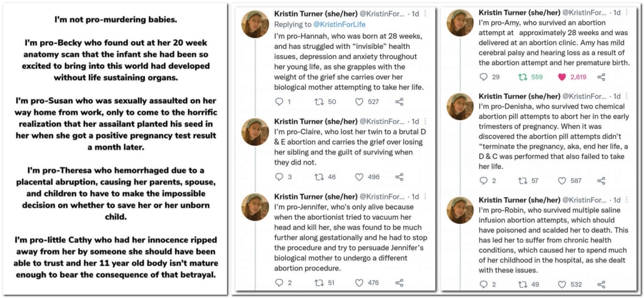Like the pro-Jennifer tweet
This screenshot has width=644, height=298.
coord(360,283)
